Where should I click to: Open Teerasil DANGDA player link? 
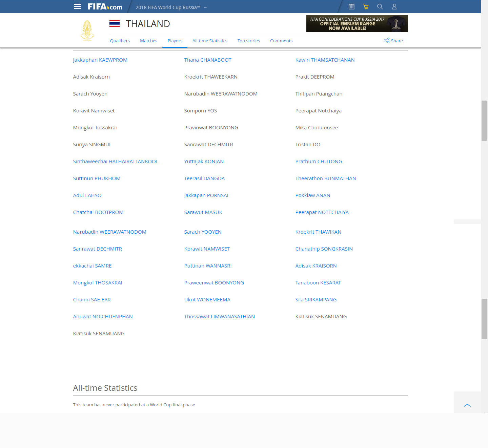point(204,178)
